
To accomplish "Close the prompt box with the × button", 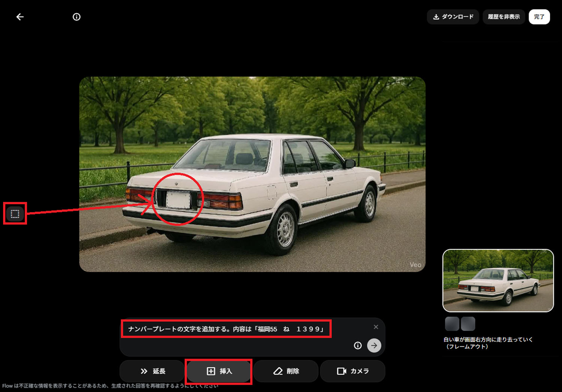I will [x=376, y=327].
